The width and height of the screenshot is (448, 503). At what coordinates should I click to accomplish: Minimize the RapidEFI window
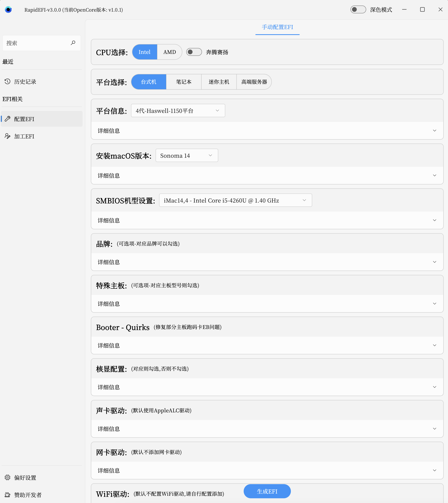click(404, 9)
